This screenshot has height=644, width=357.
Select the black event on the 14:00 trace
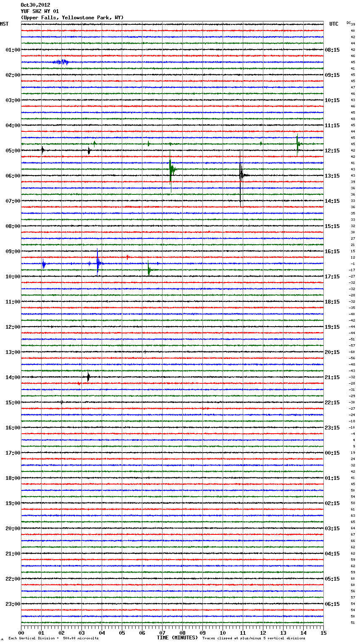[x=88, y=377]
